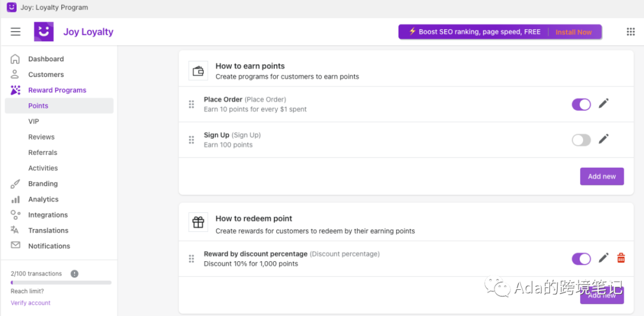Click the How to redeem point gift icon
644x316 pixels.
pyautogui.click(x=199, y=222)
